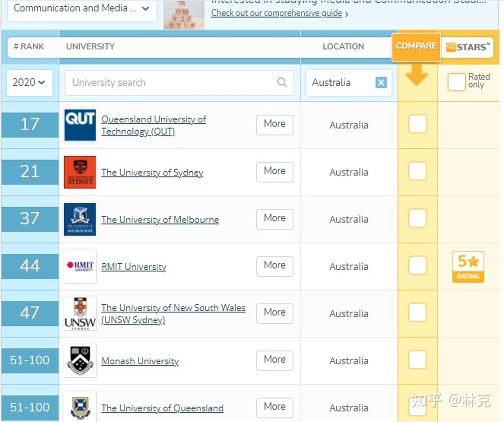Tick compare checkbox for QUT

(418, 124)
